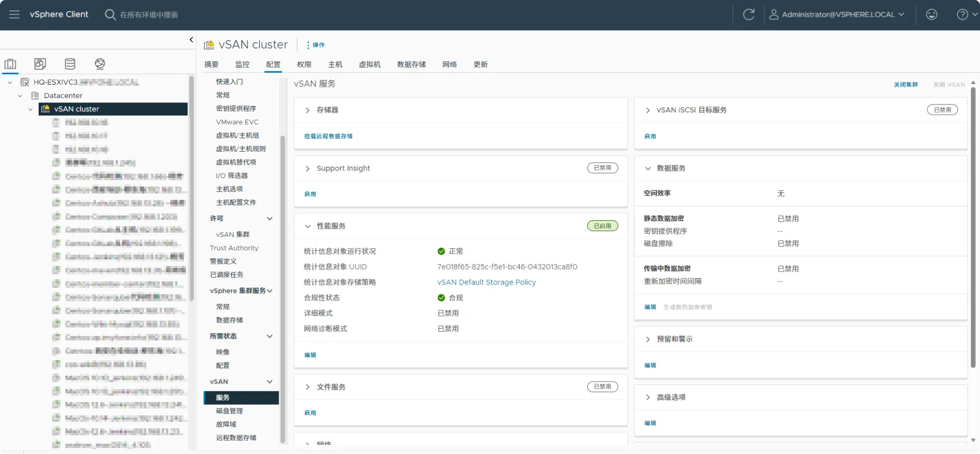Image resolution: width=980 pixels, height=454 pixels.
Task: Expand the 高级选项 card
Action: (648, 397)
